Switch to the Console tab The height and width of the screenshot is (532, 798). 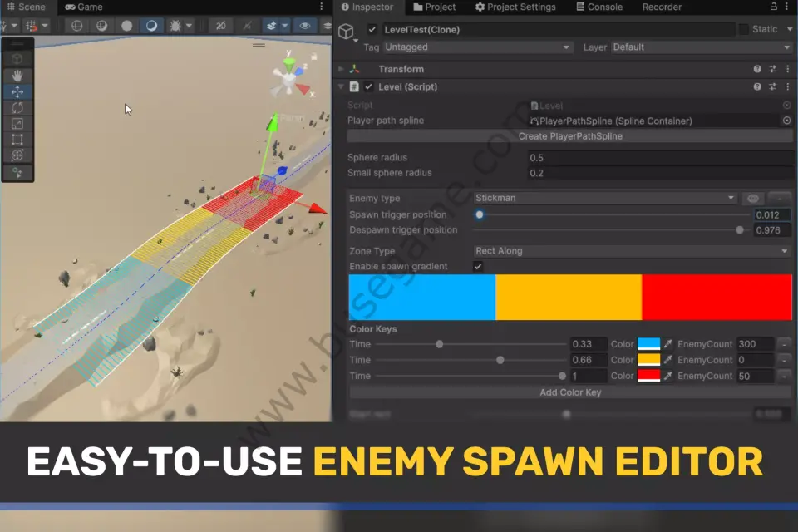tap(598, 7)
